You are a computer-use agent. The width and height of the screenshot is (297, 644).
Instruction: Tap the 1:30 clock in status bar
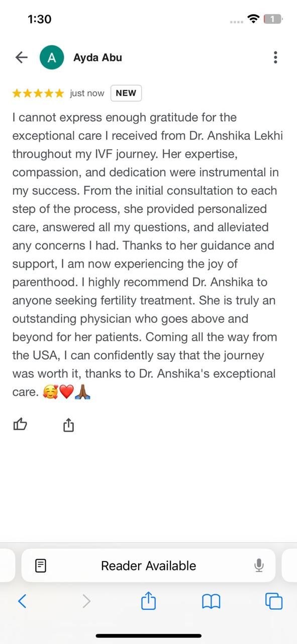pyautogui.click(x=40, y=19)
